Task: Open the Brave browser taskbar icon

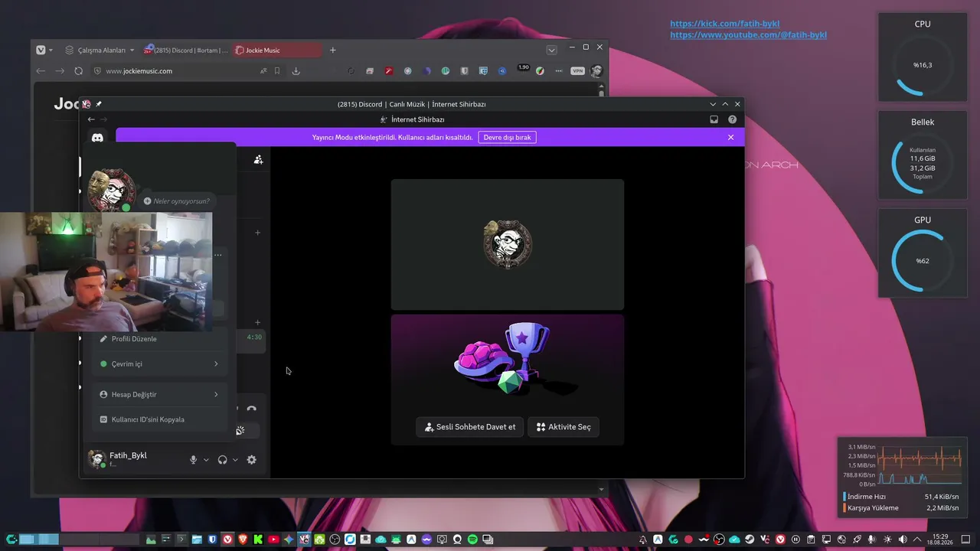Action: (x=243, y=540)
